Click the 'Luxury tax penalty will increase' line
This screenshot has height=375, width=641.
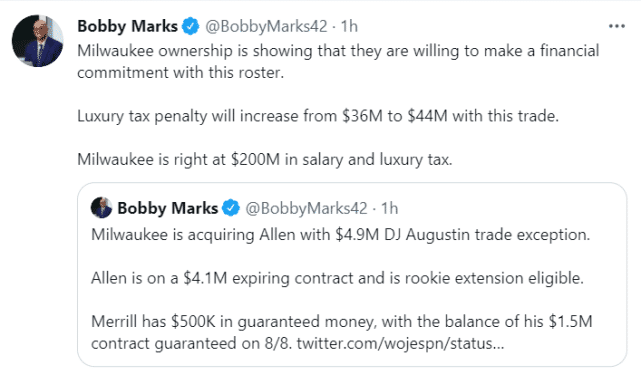(x=318, y=116)
